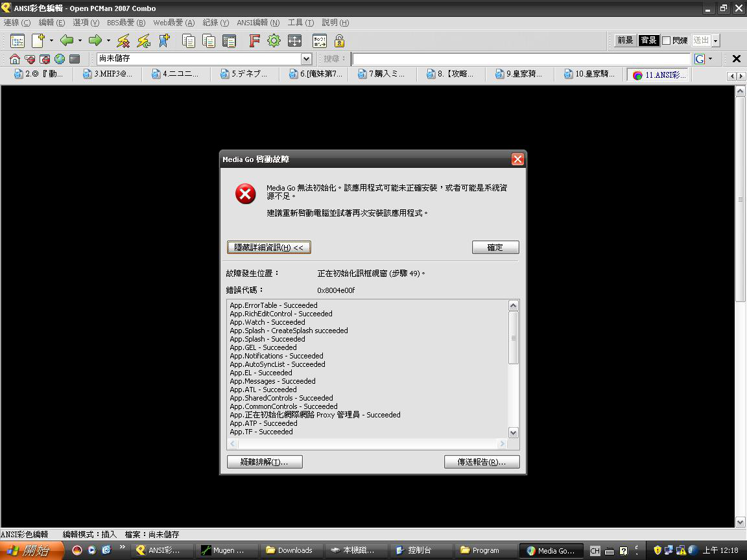Open the 送出 dropdown arrow
Image resolution: width=747 pixels, height=560 pixels.
[715, 41]
